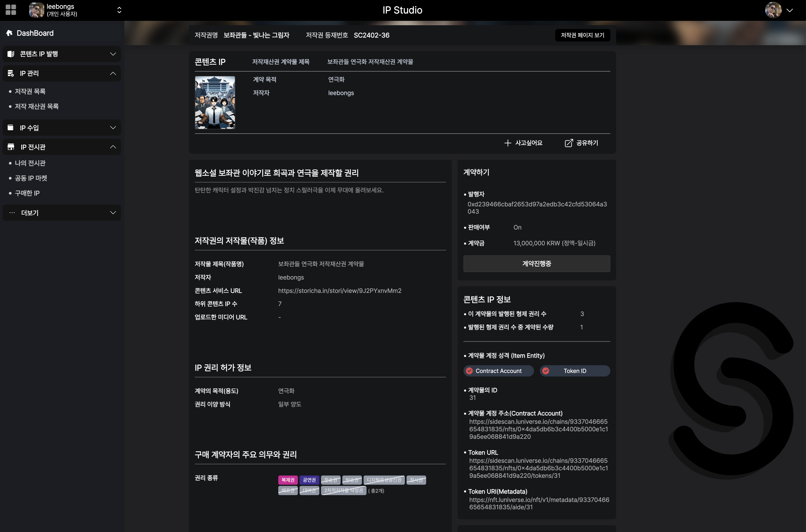Select the 복제권 rights tag

click(288, 480)
